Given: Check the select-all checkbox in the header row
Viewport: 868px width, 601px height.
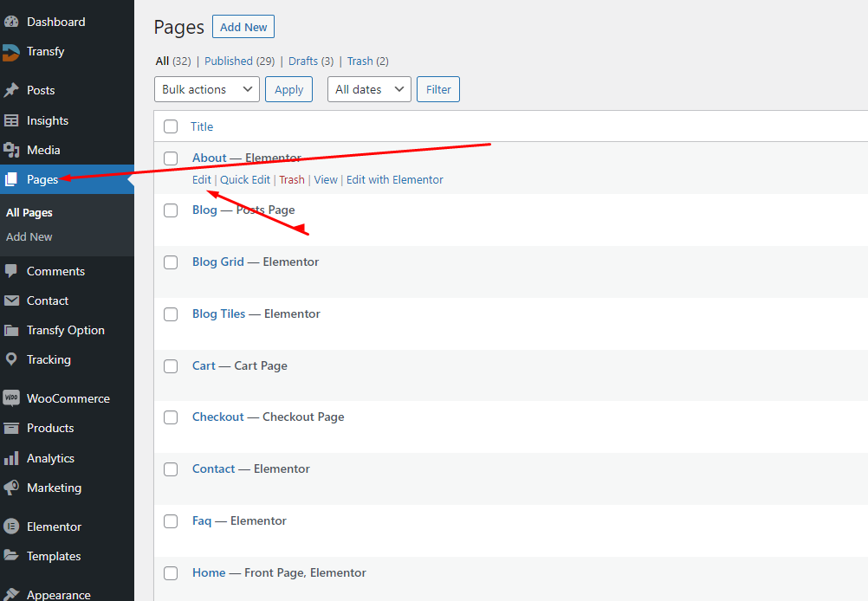Looking at the screenshot, I should coord(170,126).
